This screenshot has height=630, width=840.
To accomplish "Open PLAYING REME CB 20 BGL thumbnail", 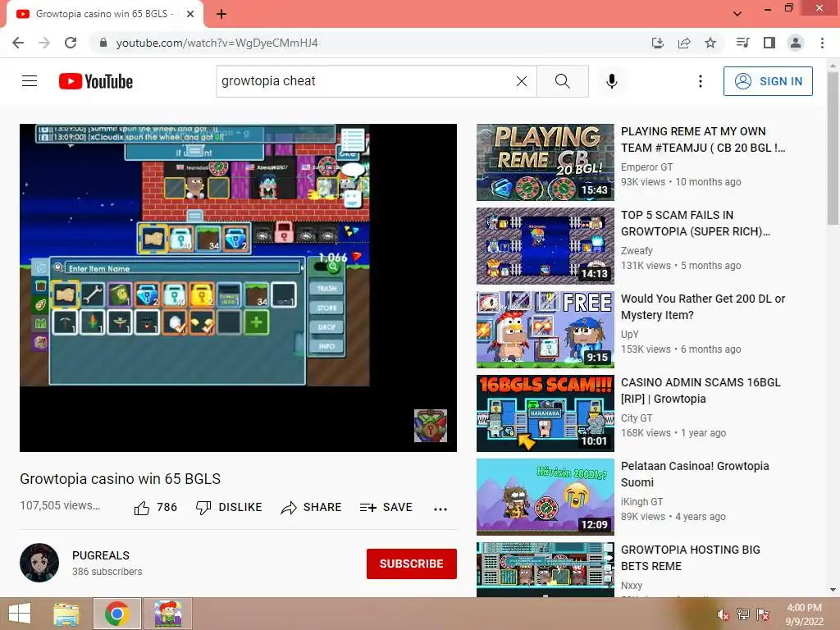I will tap(546, 162).
